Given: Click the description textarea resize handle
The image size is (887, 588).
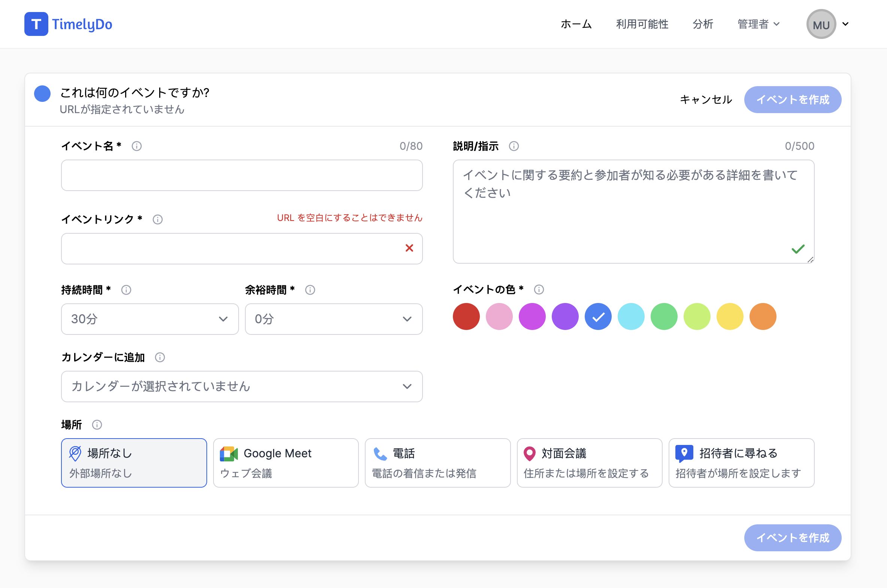Looking at the screenshot, I should tap(810, 260).
